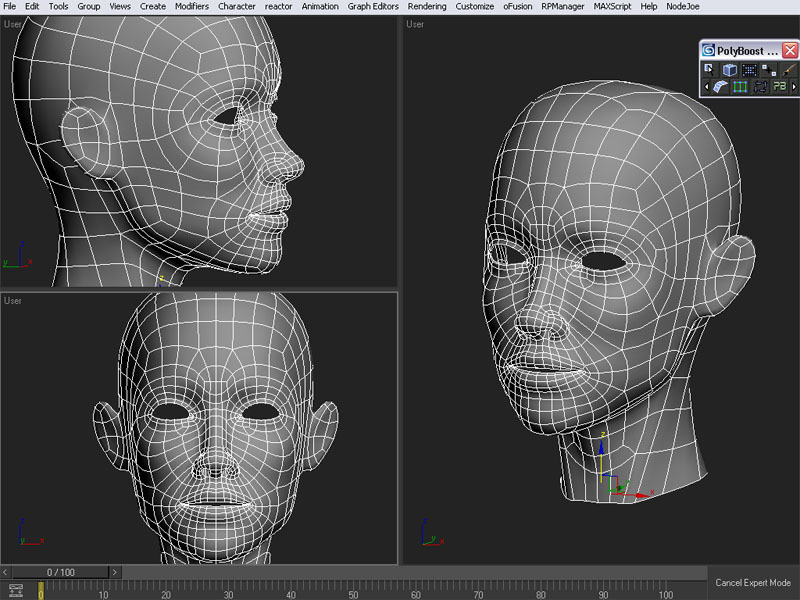The image size is (800, 600).
Task: Click the blue cube icon in PolyBoost
Action: [x=730, y=70]
